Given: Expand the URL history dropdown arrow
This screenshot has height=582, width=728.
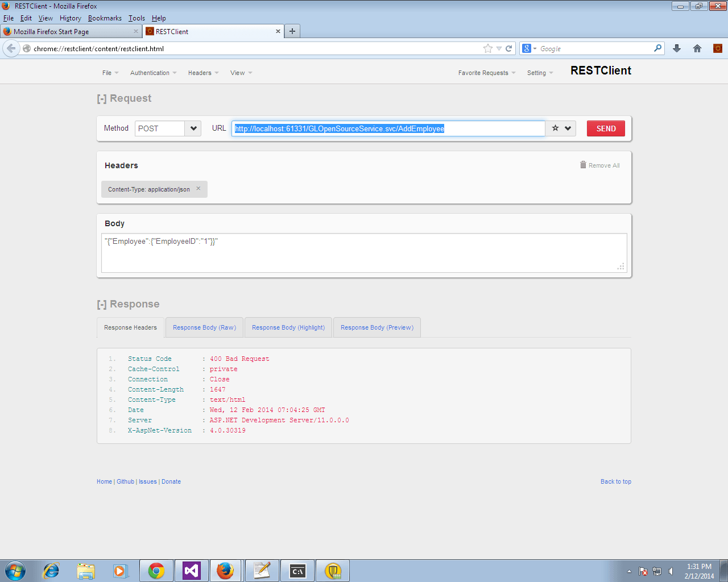Looking at the screenshot, I should pos(568,128).
